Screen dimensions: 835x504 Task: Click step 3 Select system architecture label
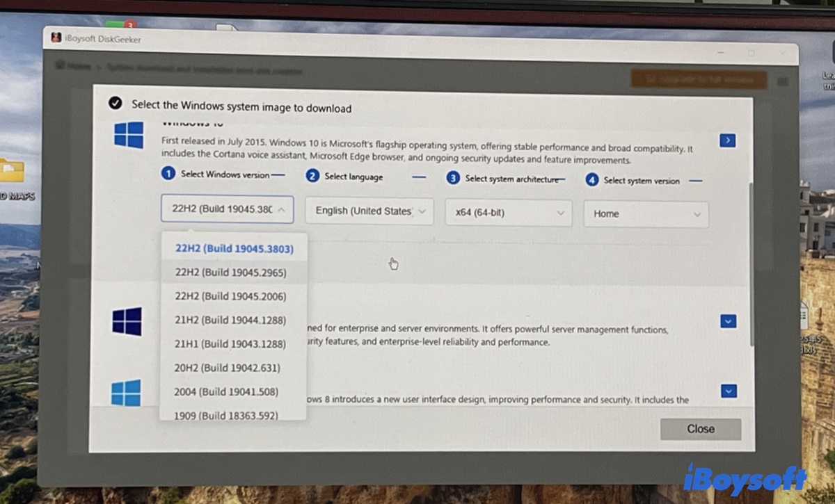pyautogui.click(x=511, y=179)
